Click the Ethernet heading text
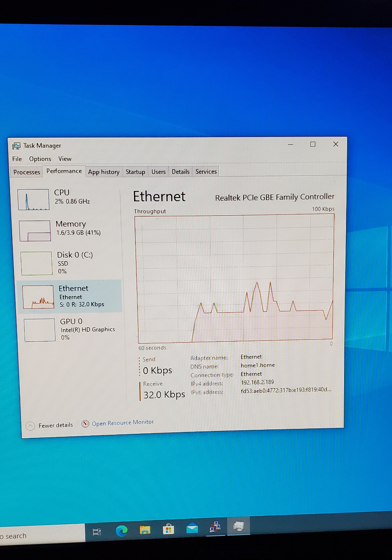Image resolution: width=392 pixels, height=560 pixels. tap(159, 196)
